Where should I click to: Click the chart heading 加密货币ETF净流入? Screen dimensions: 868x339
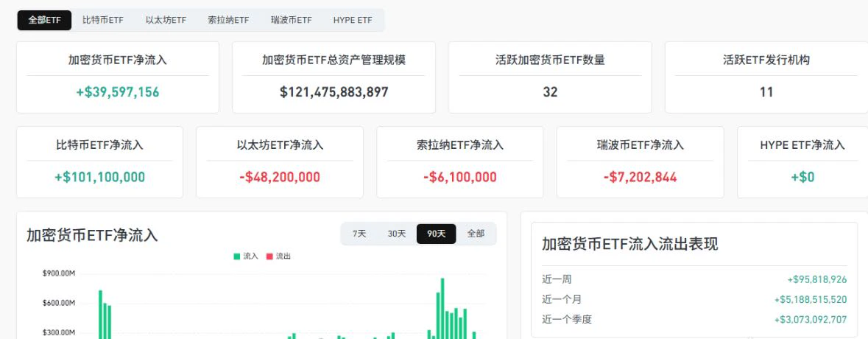[x=92, y=235]
